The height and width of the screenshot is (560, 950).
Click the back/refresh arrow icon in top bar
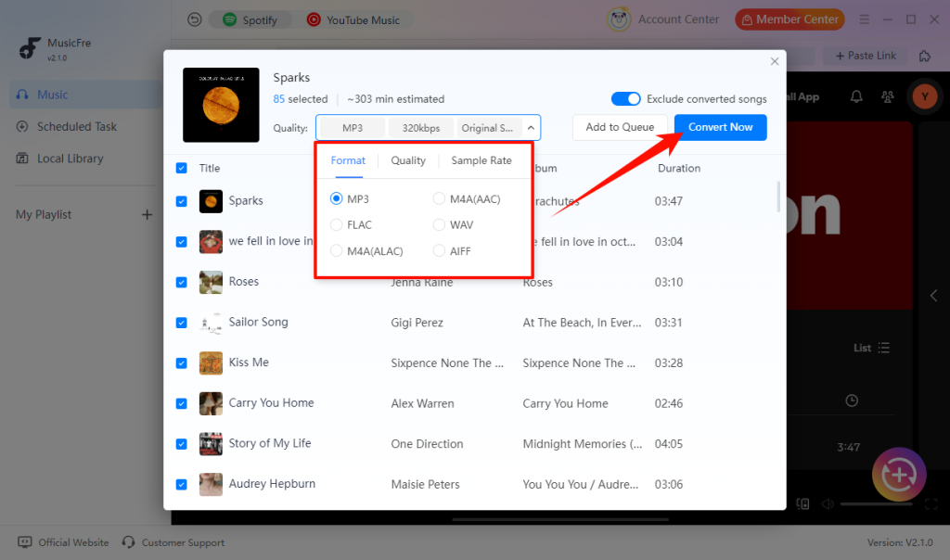[x=195, y=20]
